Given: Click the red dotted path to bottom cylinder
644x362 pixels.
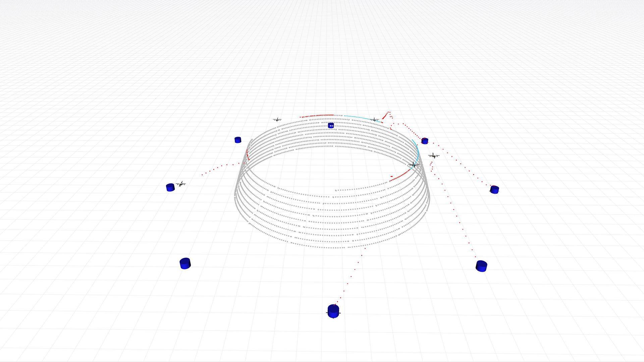Looking at the screenshot, I should (351, 276).
